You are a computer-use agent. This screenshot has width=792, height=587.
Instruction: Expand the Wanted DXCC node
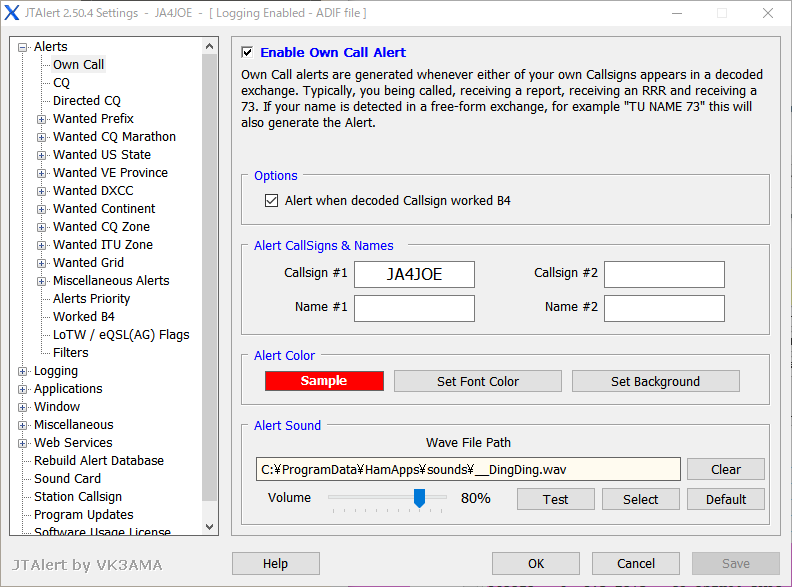(x=41, y=191)
